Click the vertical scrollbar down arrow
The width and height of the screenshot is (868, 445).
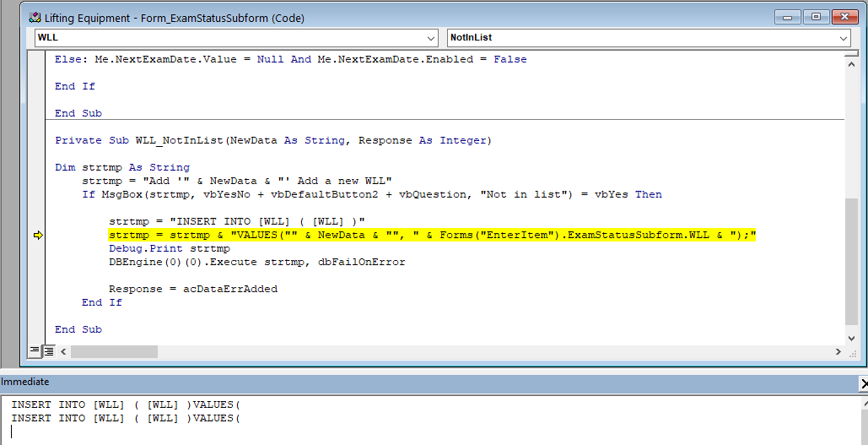851,338
